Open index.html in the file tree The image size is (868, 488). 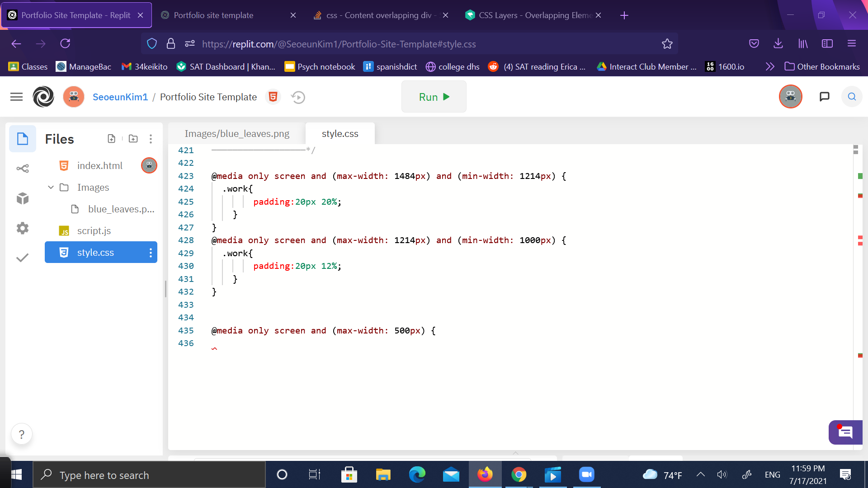99,166
